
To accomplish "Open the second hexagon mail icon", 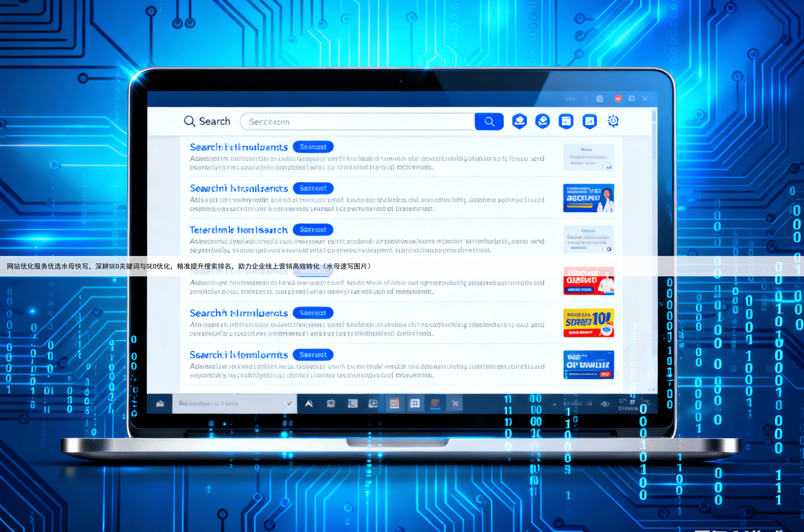I will (542, 121).
